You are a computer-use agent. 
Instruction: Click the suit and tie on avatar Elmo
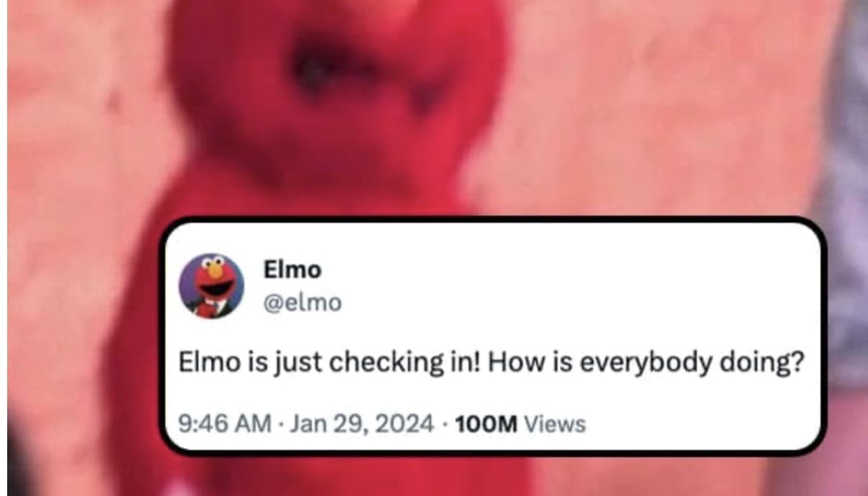coord(210,308)
